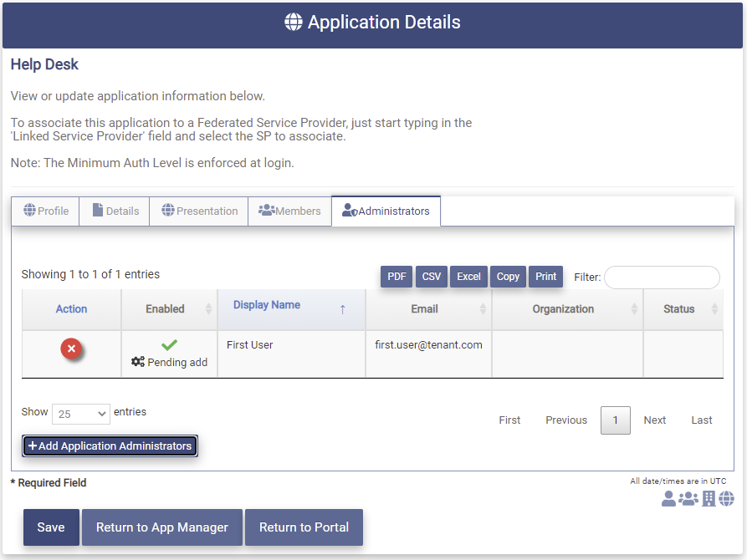Open the Presentation tab

pyautogui.click(x=199, y=211)
